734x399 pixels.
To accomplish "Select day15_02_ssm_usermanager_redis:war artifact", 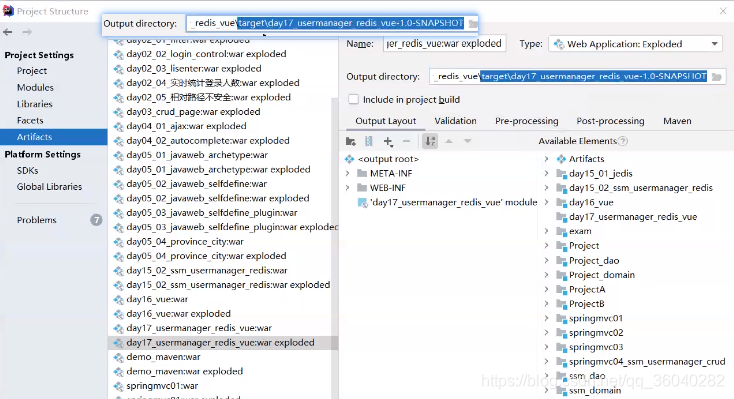I will click(207, 271).
